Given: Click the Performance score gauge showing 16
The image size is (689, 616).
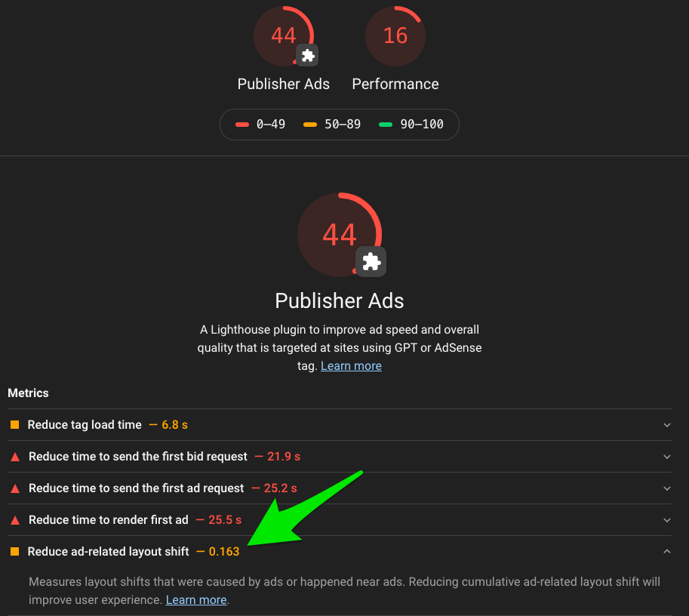Looking at the screenshot, I should point(395,36).
